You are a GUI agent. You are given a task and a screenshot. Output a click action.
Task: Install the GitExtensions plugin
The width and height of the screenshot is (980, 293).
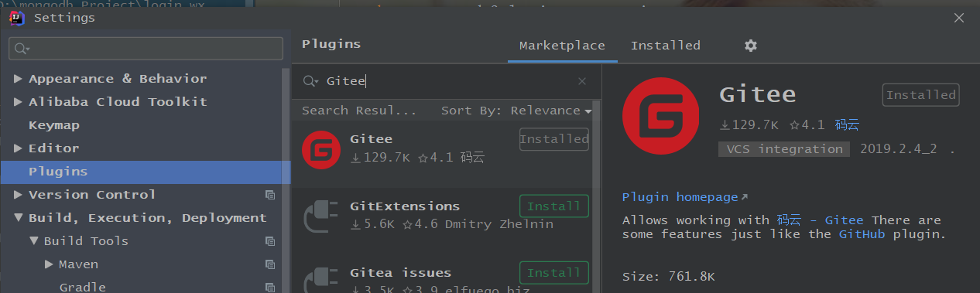[x=554, y=206]
